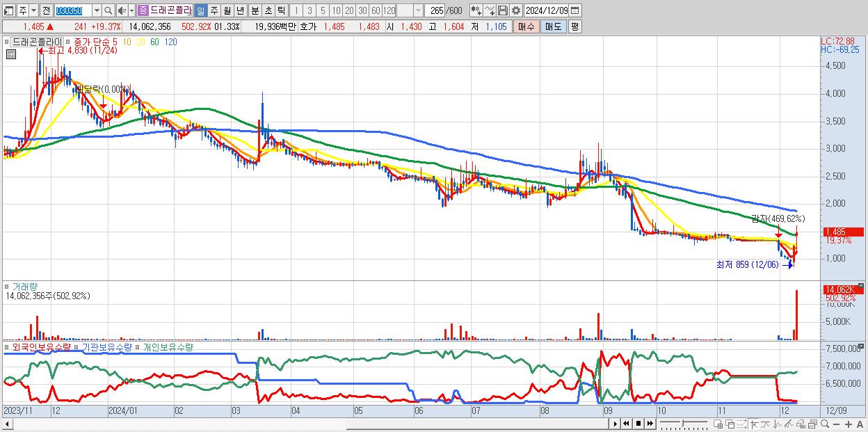Viewport: 868px width, 432px height.
Task: Zoom out chart with minus icon
Action: (836, 424)
